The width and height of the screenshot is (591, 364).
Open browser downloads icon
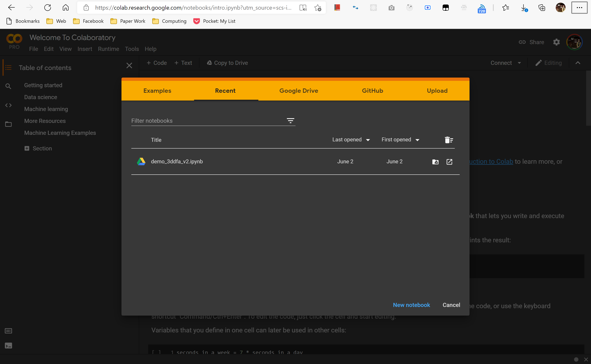524,8
